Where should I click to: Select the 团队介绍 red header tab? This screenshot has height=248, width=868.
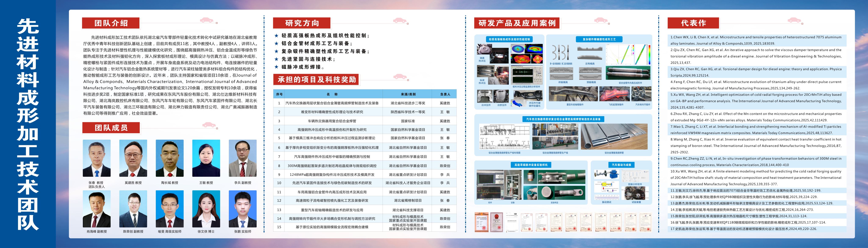[111, 23]
